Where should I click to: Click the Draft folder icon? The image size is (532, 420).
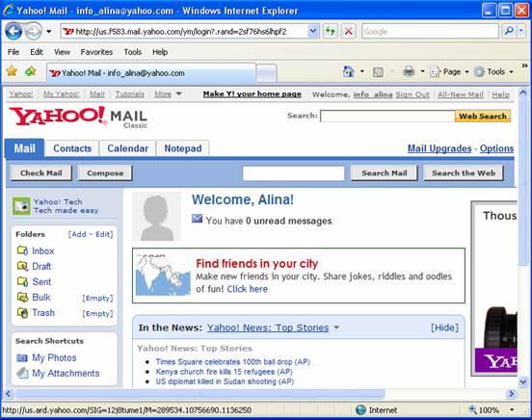tap(22, 266)
